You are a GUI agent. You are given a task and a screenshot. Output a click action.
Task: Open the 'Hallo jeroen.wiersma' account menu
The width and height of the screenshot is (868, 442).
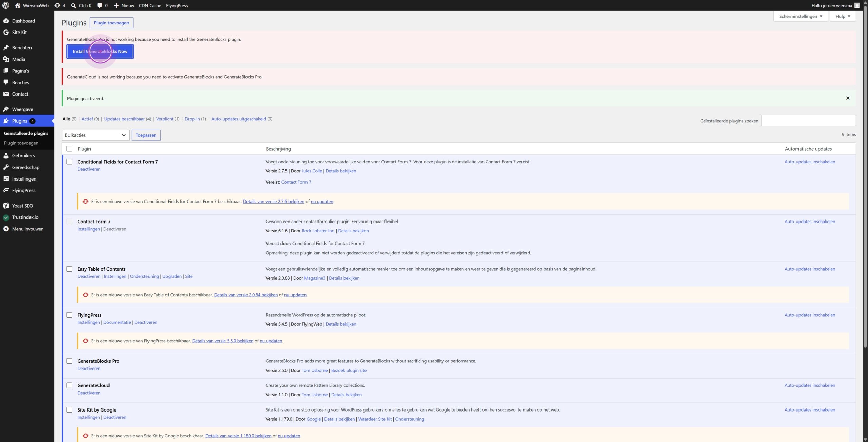[835, 5]
